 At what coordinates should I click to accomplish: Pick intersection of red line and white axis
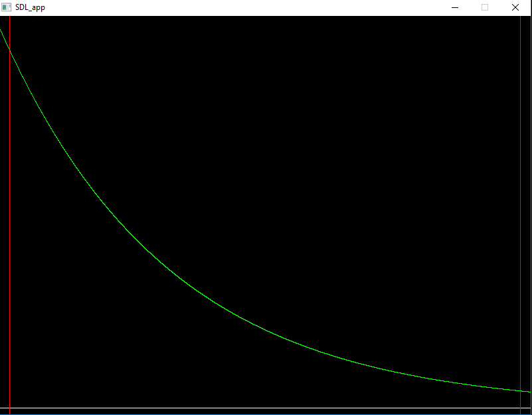(x=10, y=408)
